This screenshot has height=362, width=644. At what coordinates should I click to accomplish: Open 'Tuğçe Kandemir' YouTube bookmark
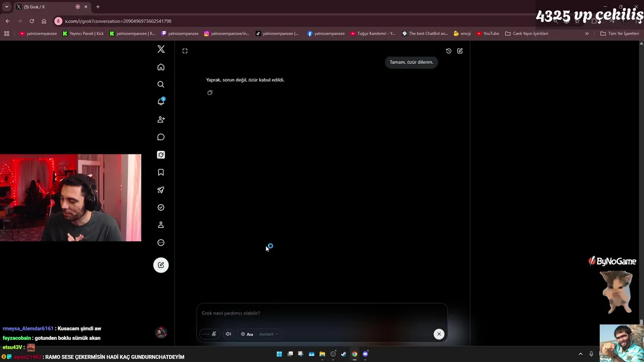[373, 34]
